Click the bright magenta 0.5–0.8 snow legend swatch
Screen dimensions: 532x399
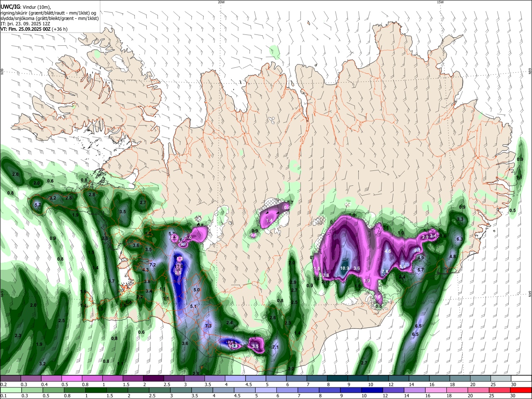tap(71, 378)
